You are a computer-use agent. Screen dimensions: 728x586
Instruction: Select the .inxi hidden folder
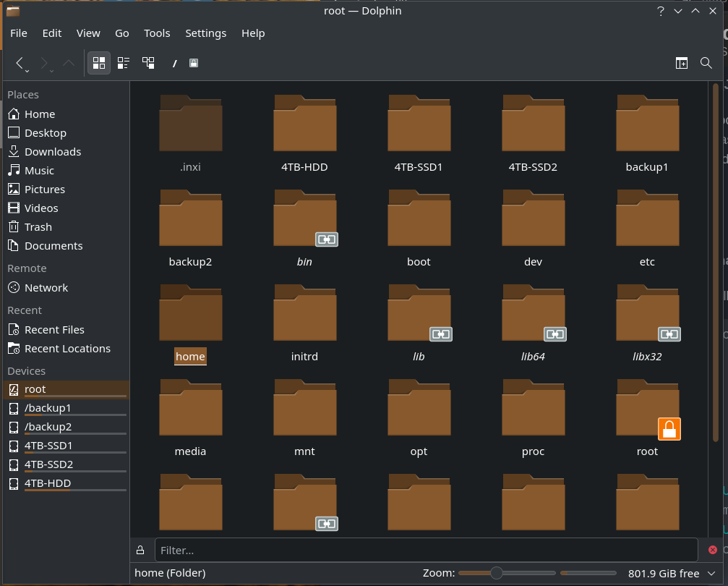coord(190,123)
